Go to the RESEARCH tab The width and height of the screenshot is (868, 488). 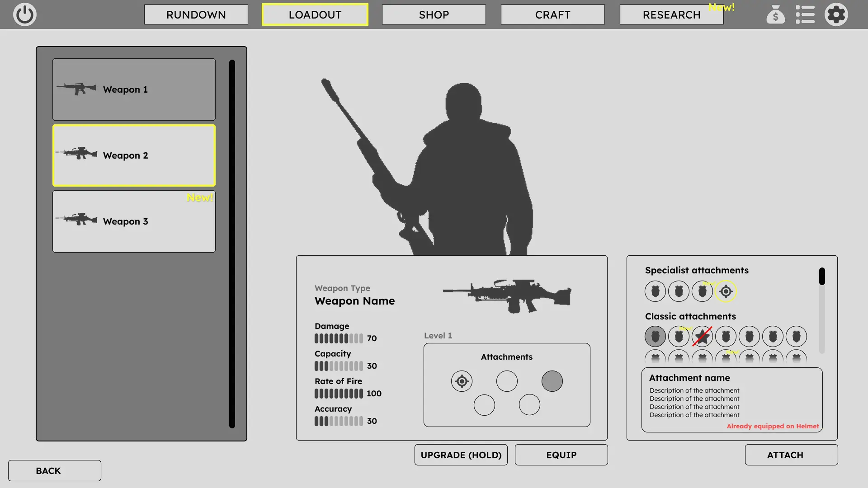coord(671,14)
